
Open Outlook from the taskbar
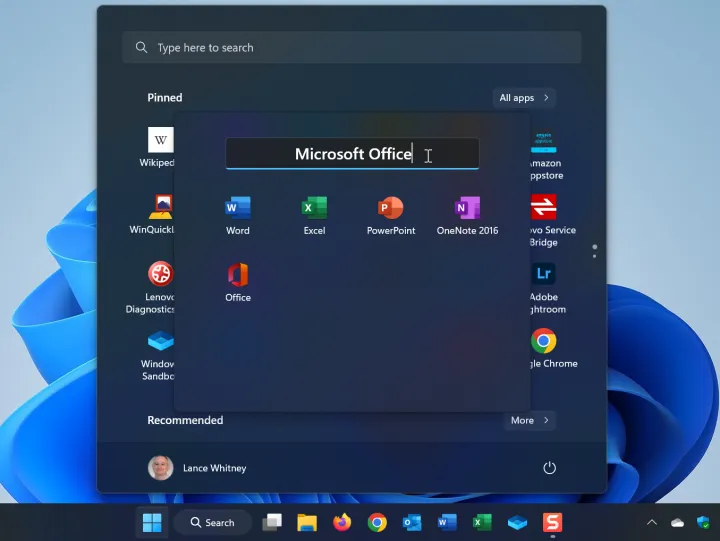(412, 522)
